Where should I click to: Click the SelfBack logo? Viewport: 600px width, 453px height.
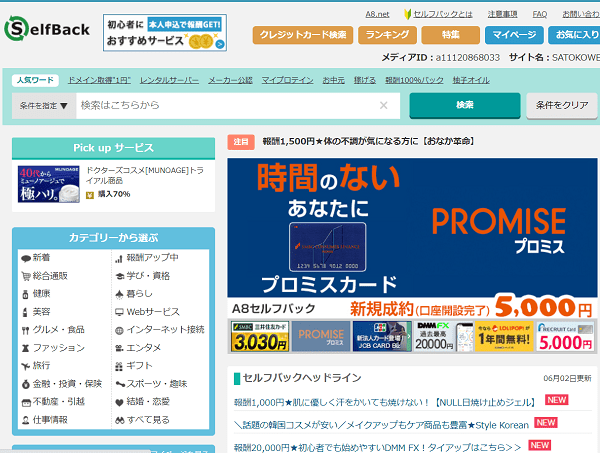(47, 29)
